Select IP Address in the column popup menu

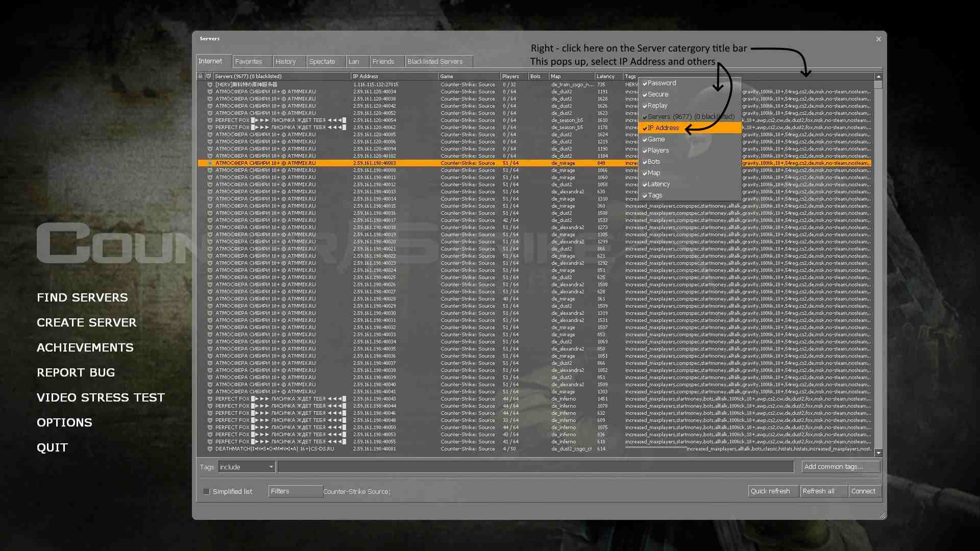pyautogui.click(x=664, y=128)
